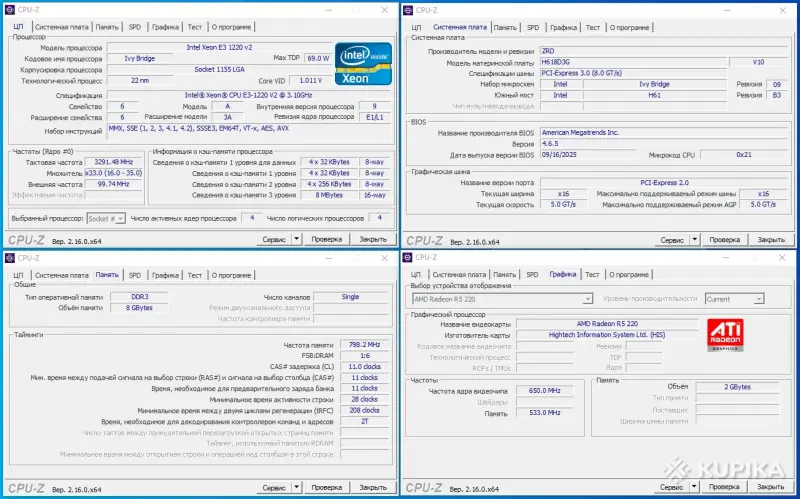Expand the Сервис arrow in the graphics window
Viewport: 800px width, 499px height.
pyautogui.click(x=694, y=487)
